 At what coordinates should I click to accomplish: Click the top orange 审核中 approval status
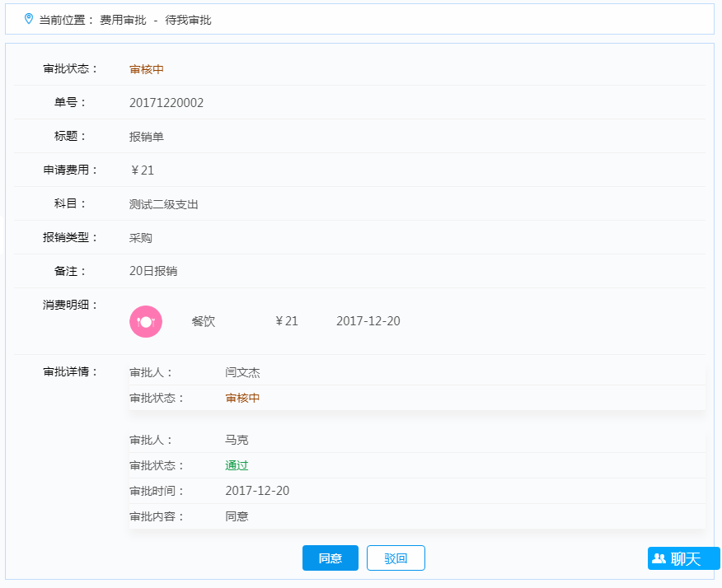(x=147, y=69)
